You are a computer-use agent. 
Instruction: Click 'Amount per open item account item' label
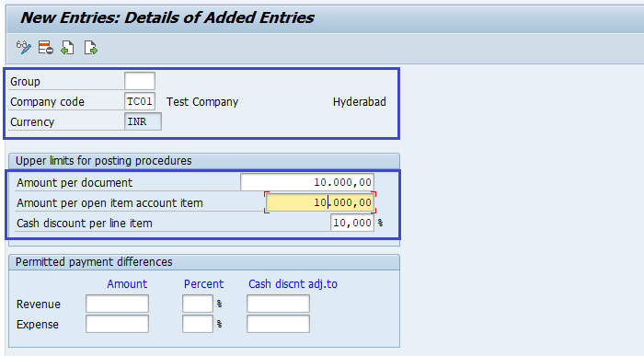(109, 203)
